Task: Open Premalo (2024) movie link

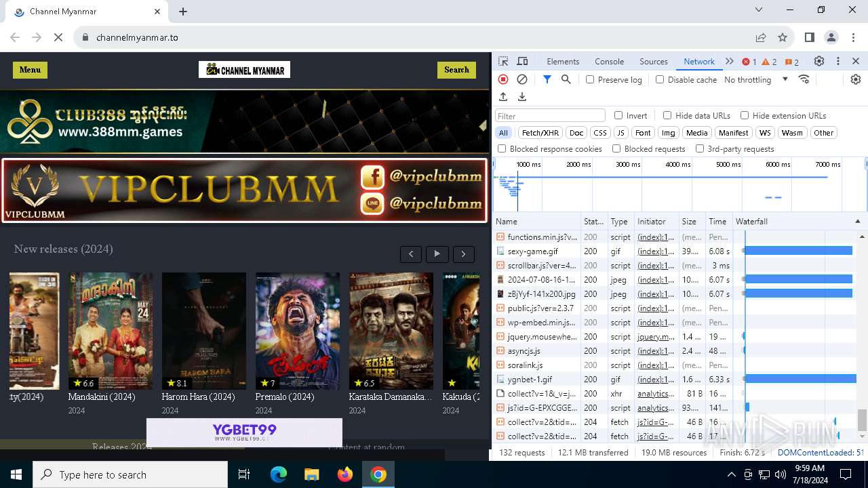Action: coord(285,397)
